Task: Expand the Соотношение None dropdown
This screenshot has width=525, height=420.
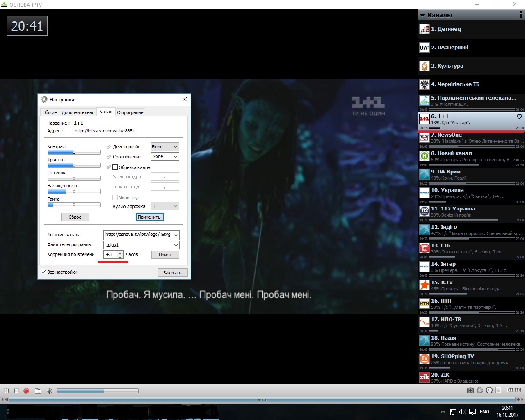Action: pyautogui.click(x=164, y=157)
